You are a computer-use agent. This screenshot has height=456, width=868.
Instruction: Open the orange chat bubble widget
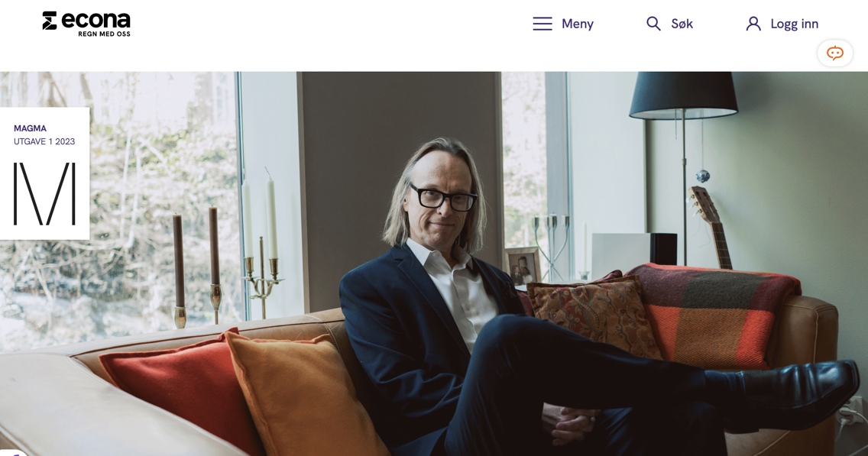coord(835,53)
